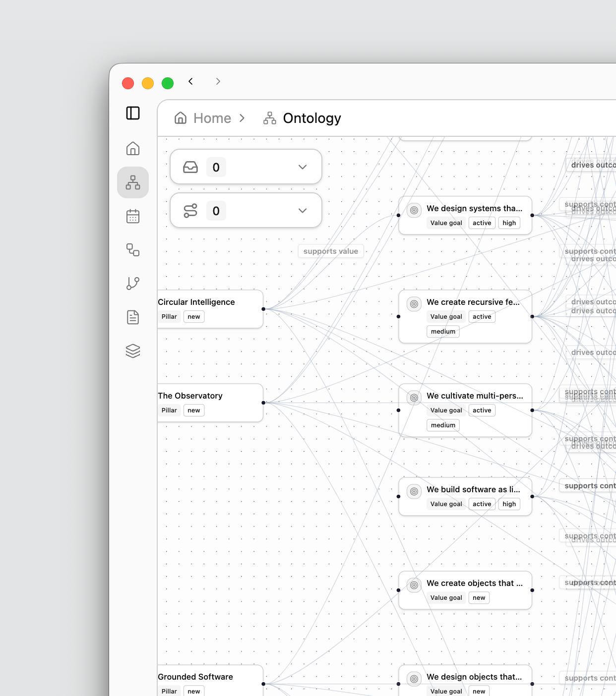Click 'active' tag on 'We cultivate multi-pers' node
Viewport: 616px width, 696px height.
482,410
